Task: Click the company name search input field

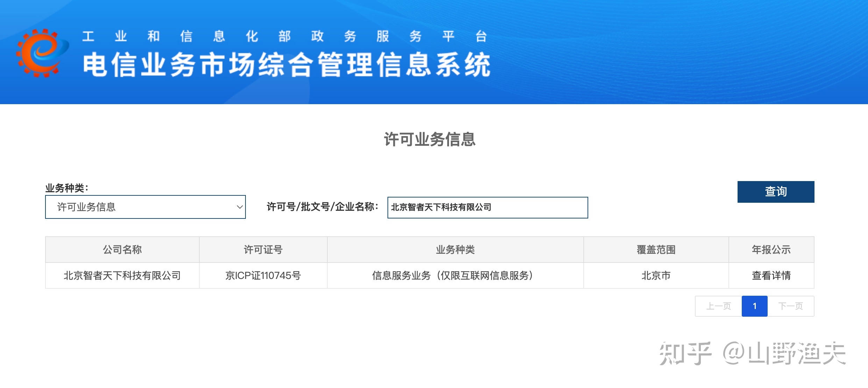Action: tap(488, 208)
